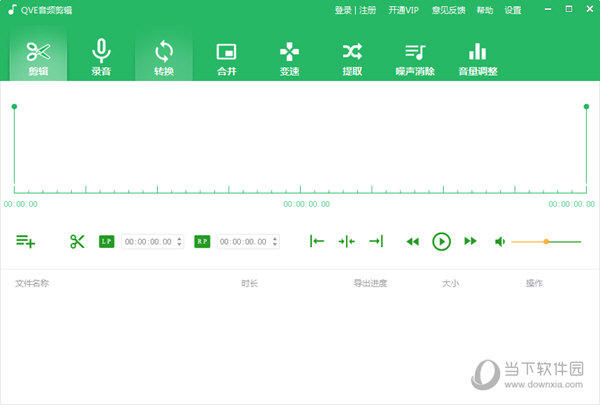Minimize the window
The width and height of the screenshot is (600, 405).
tap(548, 9)
